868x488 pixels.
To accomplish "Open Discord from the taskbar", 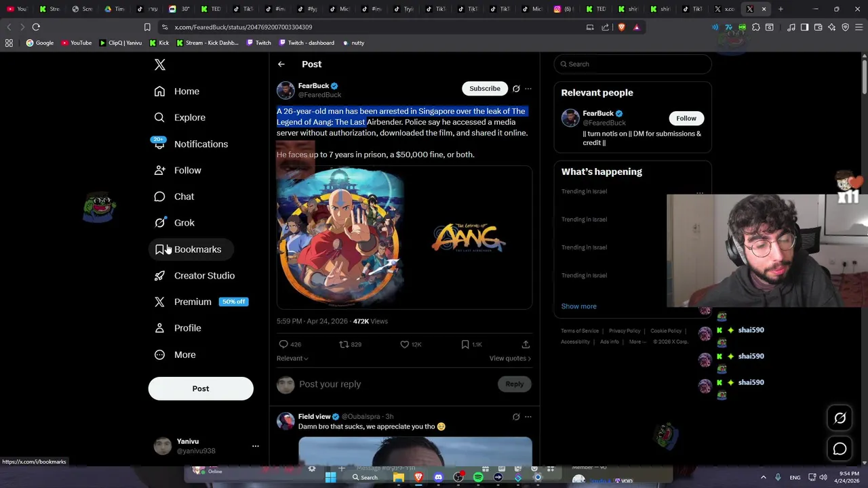I will [438, 477].
